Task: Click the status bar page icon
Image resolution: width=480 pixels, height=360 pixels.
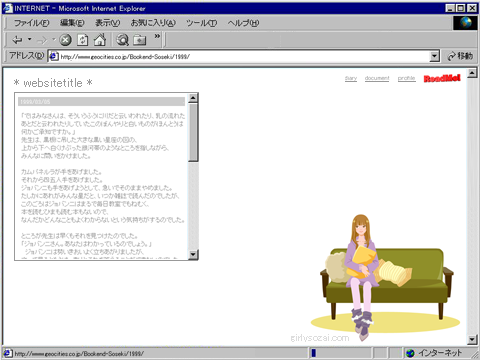Action: point(8,353)
